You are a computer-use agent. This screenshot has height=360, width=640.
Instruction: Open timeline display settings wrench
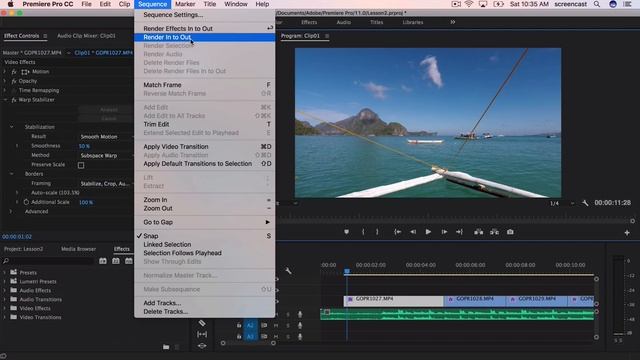click(288, 271)
